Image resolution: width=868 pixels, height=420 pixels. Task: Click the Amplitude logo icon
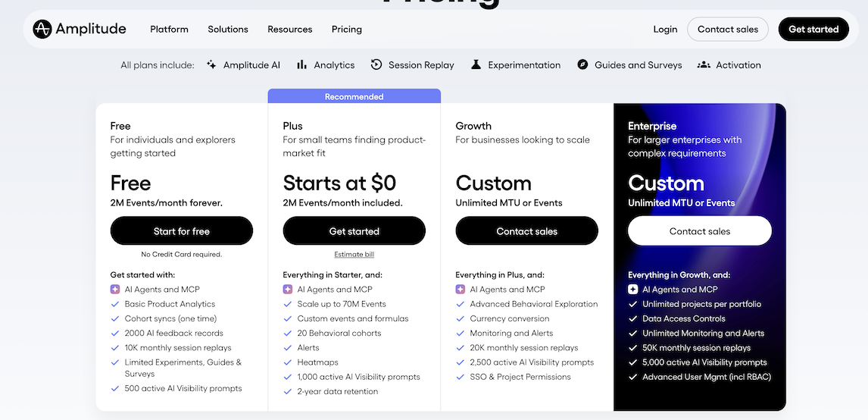(42, 29)
